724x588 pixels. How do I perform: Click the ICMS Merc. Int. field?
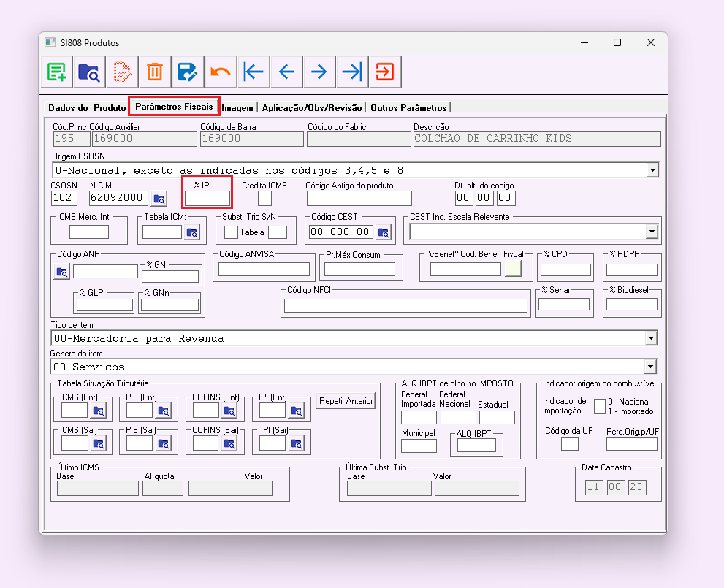point(89,232)
